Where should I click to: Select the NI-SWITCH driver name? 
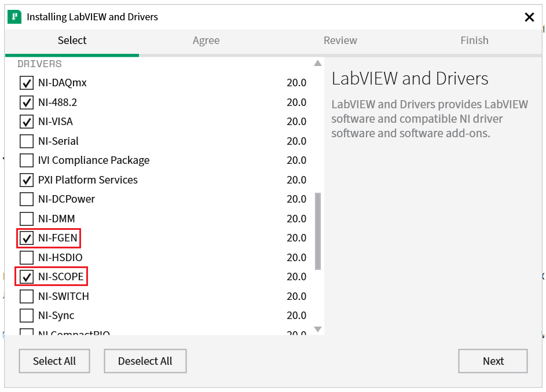click(64, 296)
